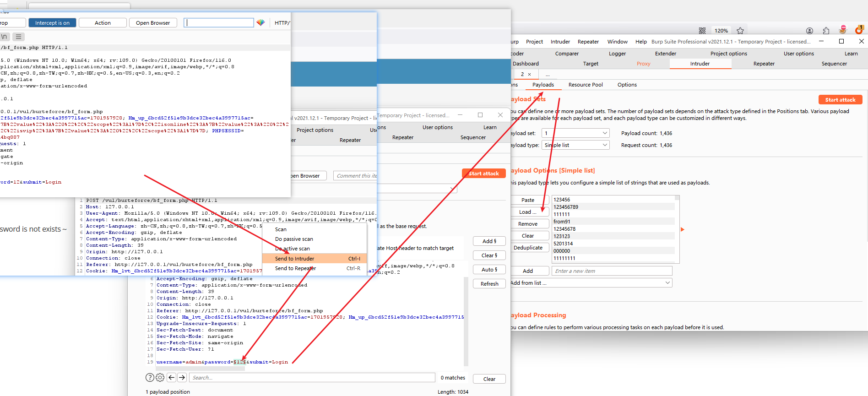Go to next search match arrow

[x=182, y=377]
